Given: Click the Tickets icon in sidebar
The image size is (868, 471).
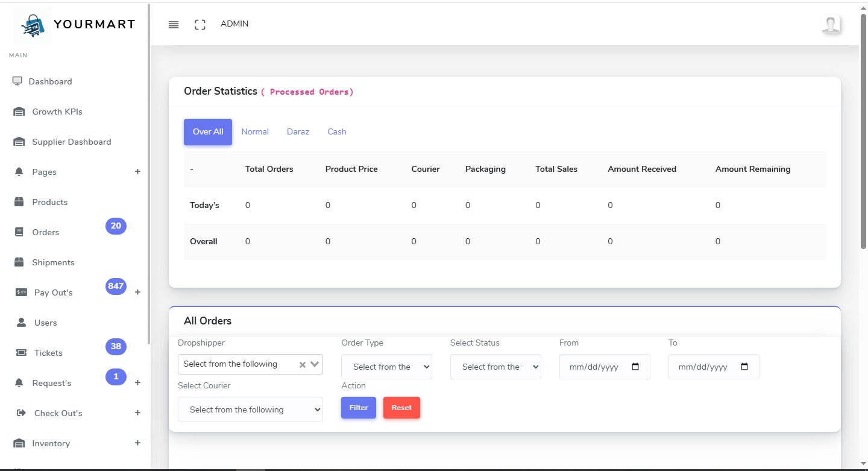Looking at the screenshot, I should pyautogui.click(x=21, y=353).
